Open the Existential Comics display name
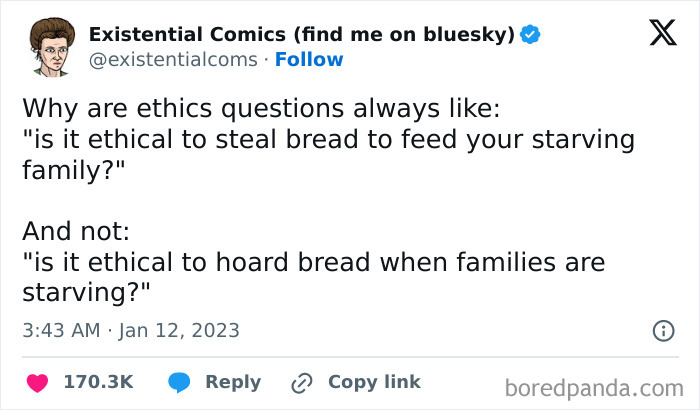This screenshot has width=700, height=410. click(302, 35)
